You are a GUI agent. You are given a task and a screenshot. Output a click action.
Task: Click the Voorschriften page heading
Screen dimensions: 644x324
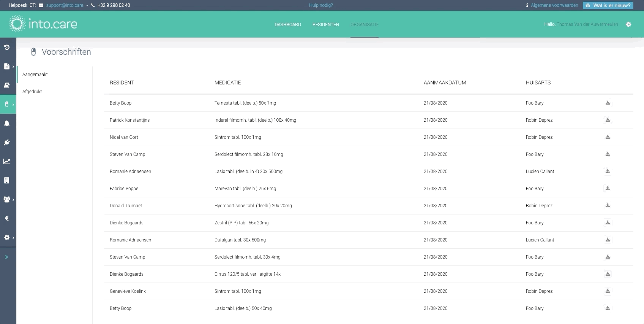point(66,52)
